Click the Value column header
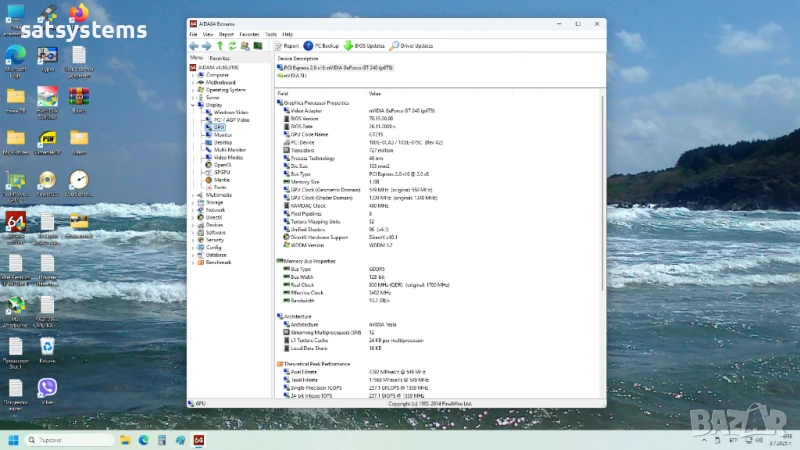The height and width of the screenshot is (450, 800). [375, 93]
